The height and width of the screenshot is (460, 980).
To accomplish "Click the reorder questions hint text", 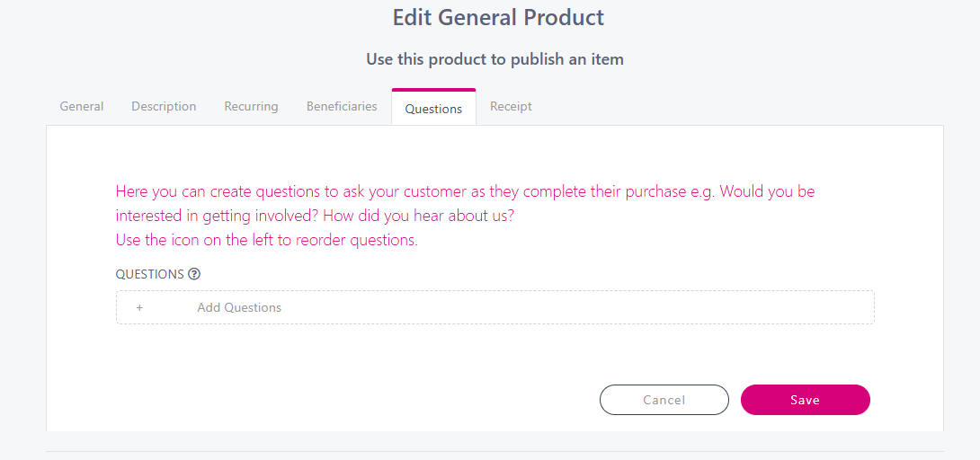I will 266,240.
